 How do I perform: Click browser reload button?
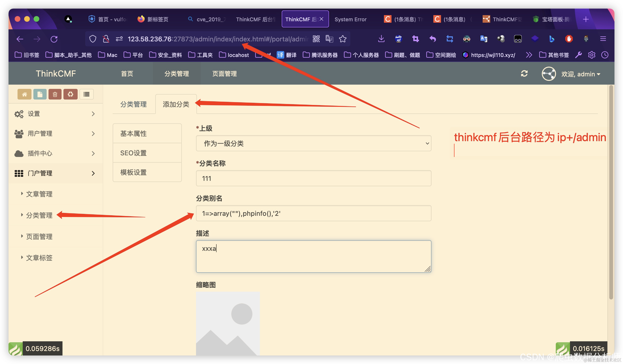(x=54, y=39)
